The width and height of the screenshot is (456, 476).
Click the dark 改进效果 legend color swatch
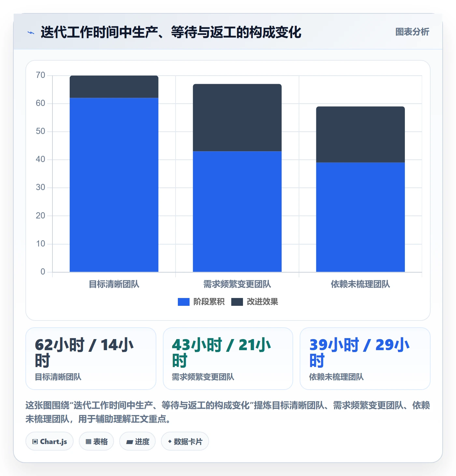[x=237, y=302]
